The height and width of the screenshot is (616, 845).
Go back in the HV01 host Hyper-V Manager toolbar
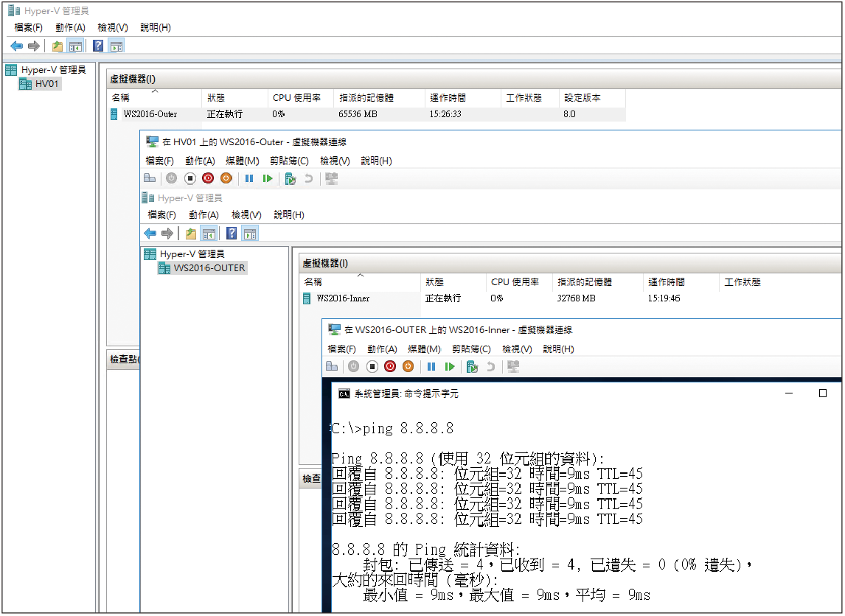tap(17, 46)
